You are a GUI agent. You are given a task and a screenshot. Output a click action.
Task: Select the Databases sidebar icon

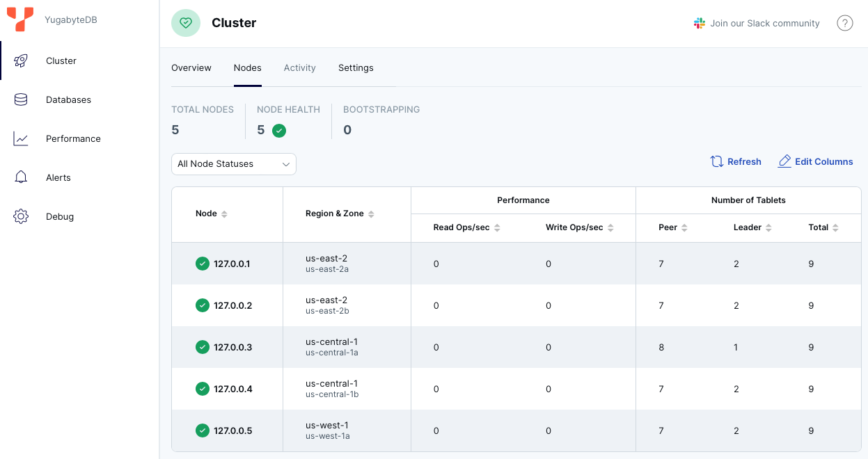tap(21, 99)
